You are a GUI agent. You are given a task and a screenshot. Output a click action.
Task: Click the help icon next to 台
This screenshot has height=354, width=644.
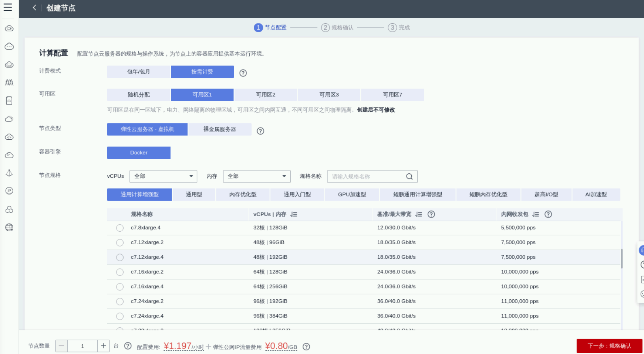pos(128,346)
